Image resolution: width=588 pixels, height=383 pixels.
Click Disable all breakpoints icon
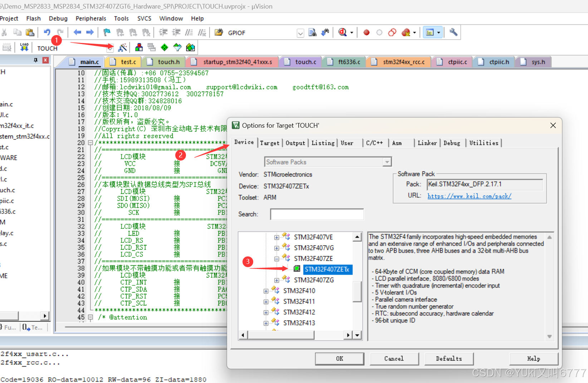[392, 33]
